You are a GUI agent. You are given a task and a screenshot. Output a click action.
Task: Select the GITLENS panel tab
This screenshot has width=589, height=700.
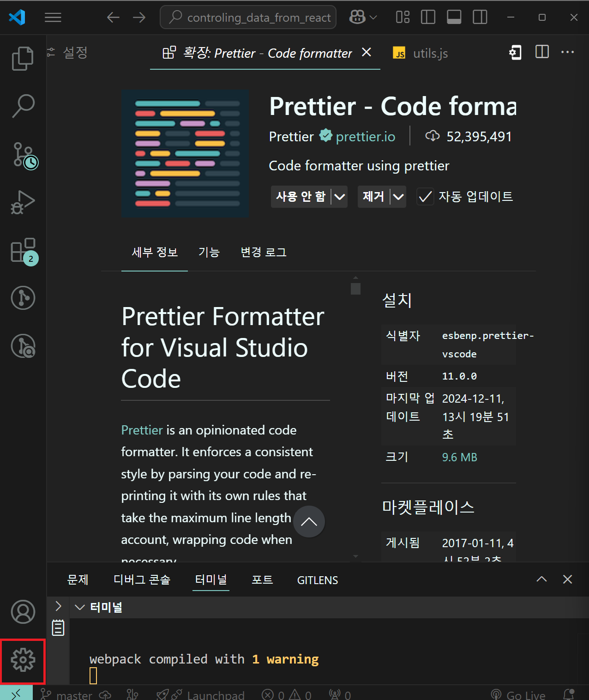[x=318, y=580]
